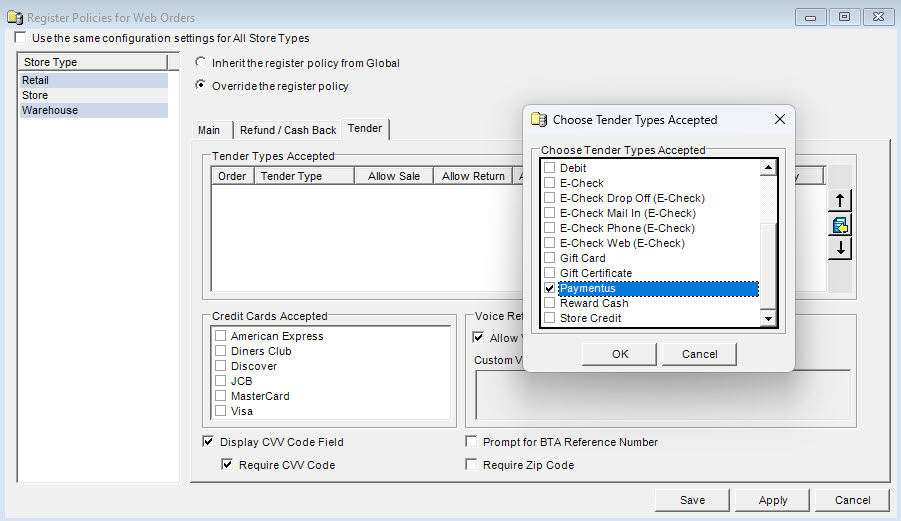The width and height of the screenshot is (901, 521).
Task: Enable Prompt for BTA Reference Number
Action: click(x=471, y=441)
